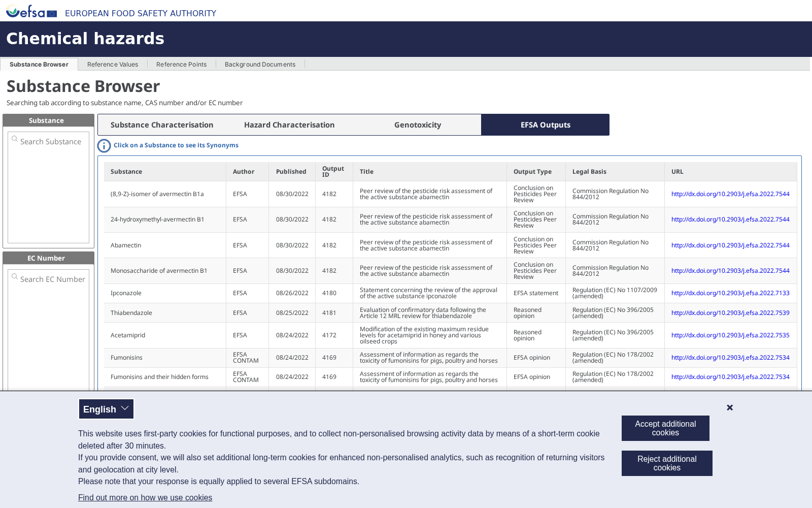Select the Genotoxicity tab
The width and height of the screenshot is (812, 508).
click(418, 125)
